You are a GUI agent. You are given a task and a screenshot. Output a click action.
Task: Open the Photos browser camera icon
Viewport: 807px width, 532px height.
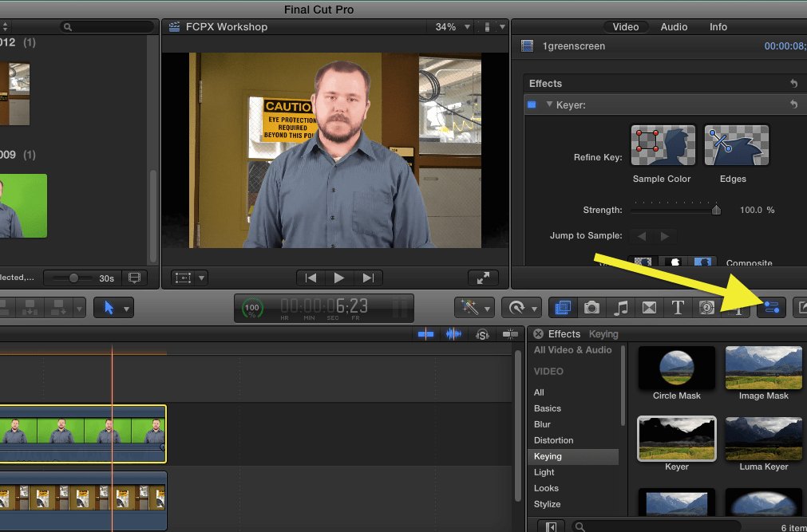(591, 307)
